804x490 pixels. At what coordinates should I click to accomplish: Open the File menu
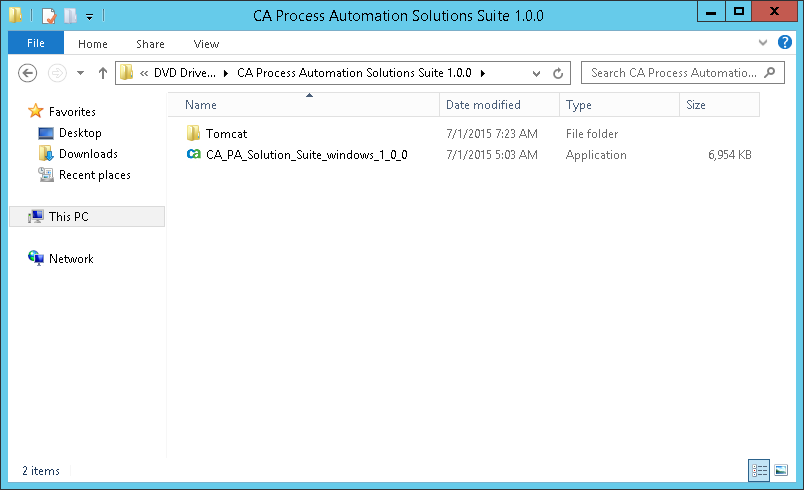35,43
